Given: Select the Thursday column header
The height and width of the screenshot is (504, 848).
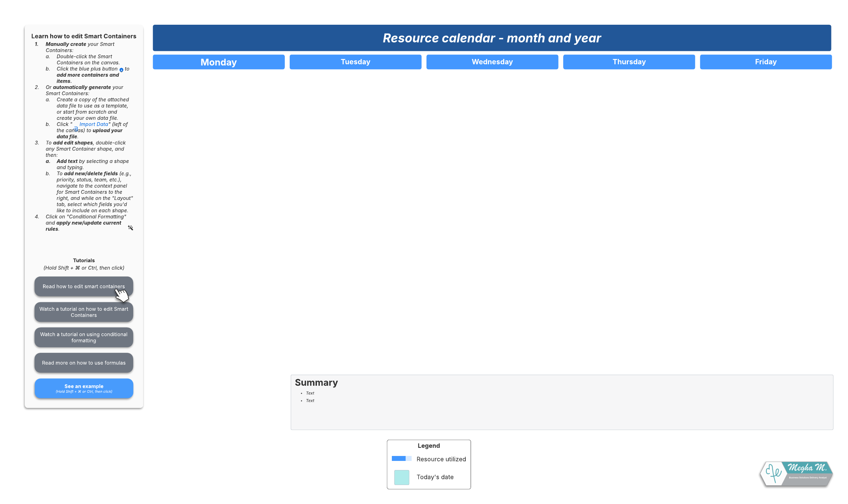Looking at the screenshot, I should pyautogui.click(x=629, y=62).
